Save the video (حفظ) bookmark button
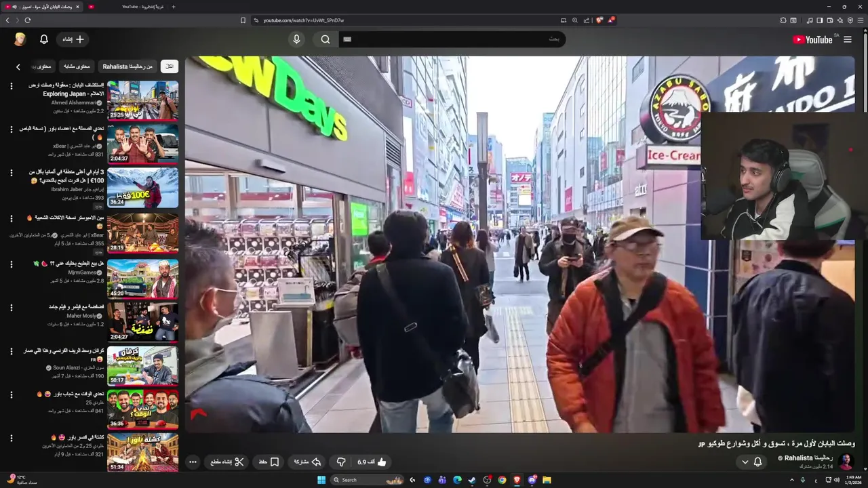868x488 pixels. click(x=269, y=462)
